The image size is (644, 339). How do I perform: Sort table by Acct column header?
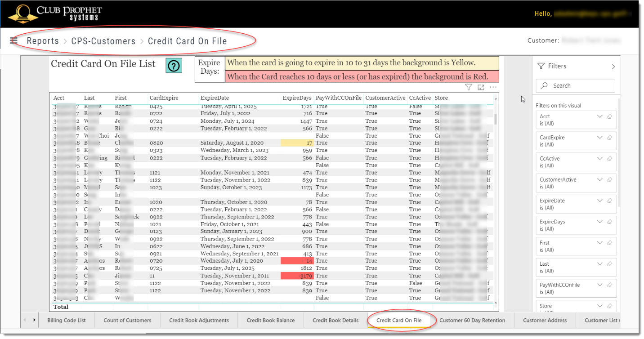pos(59,98)
